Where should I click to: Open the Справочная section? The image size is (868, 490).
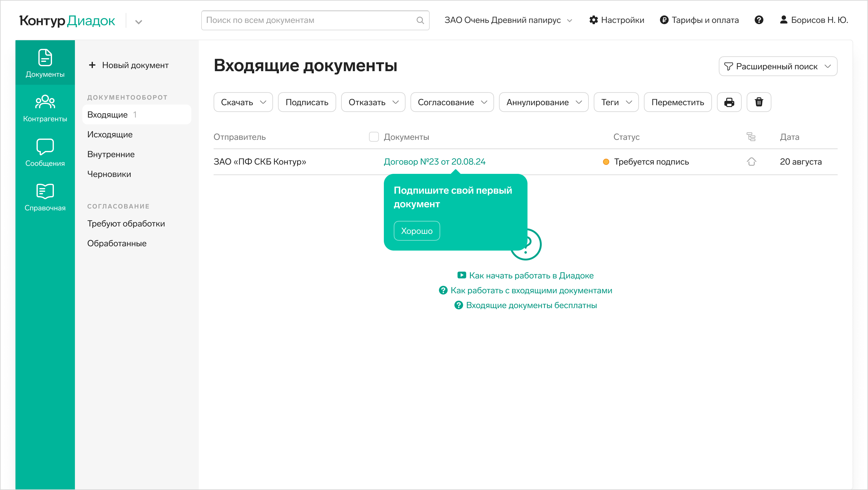coord(45,197)
